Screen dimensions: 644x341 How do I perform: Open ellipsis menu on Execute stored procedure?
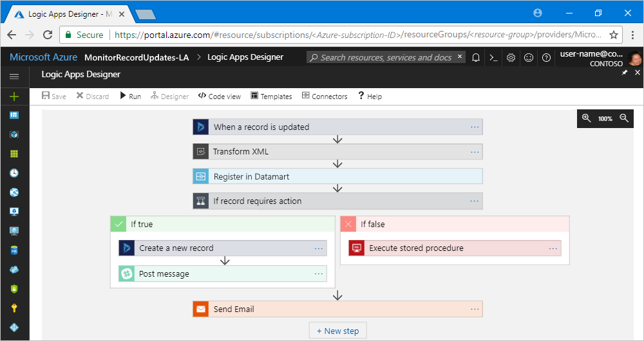pos(553,248)
